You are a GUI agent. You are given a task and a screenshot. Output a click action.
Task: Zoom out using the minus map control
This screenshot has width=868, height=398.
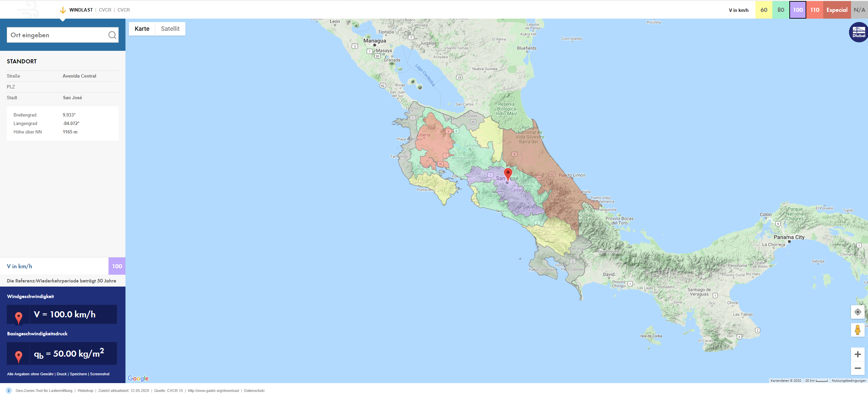pos(858,368)
